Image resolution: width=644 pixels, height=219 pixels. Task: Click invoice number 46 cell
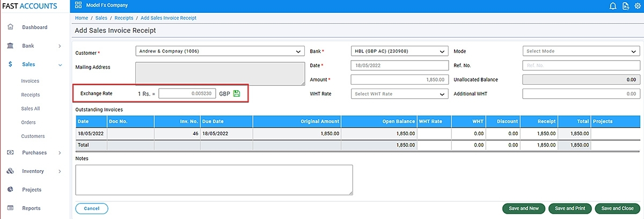(x=177, y=133)
